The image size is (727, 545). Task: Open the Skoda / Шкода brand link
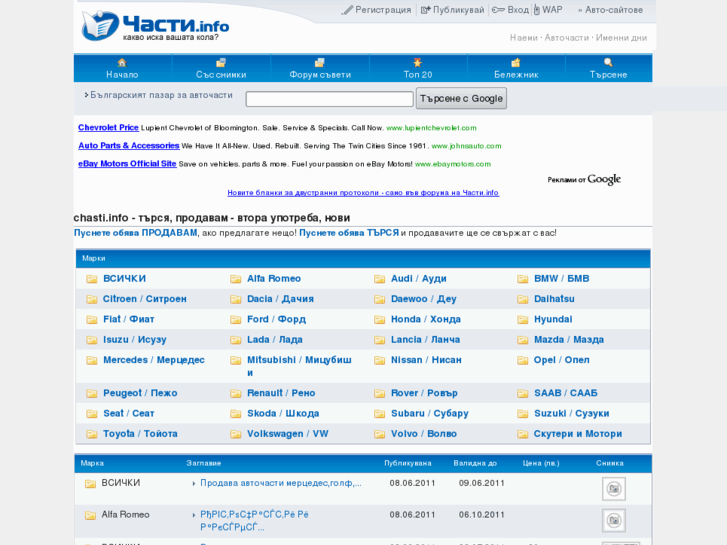point(283,413)
